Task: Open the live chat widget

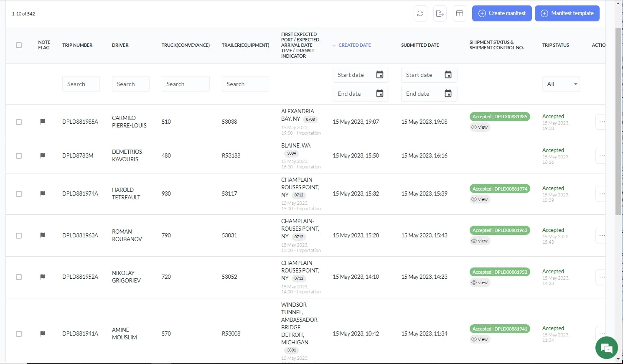Action: 606,348
